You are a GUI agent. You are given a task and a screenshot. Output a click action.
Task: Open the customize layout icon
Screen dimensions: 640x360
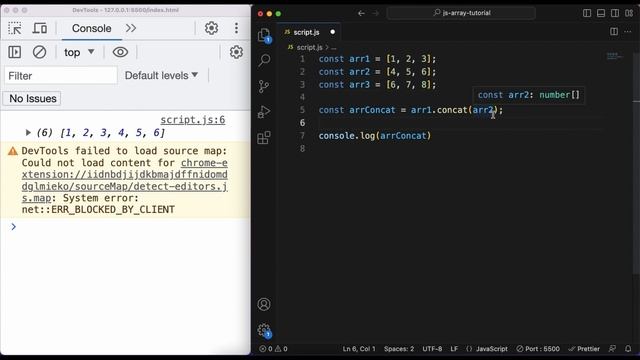[x=629, y=13]
